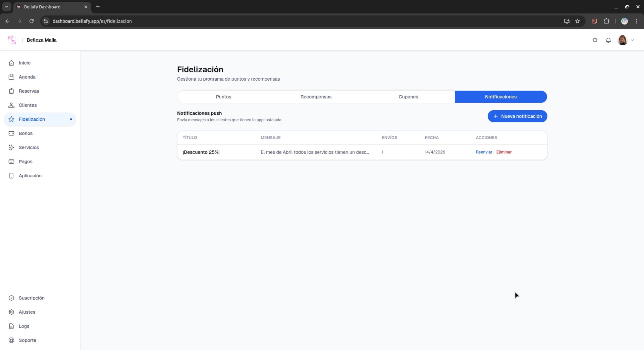Go to the Bonos section

[25, 133]
